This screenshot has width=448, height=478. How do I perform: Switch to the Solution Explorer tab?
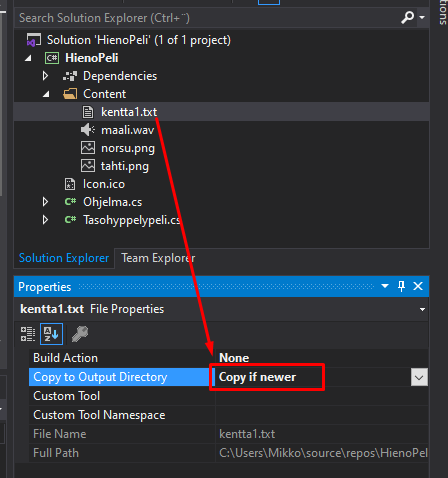[x=64, y=258]
